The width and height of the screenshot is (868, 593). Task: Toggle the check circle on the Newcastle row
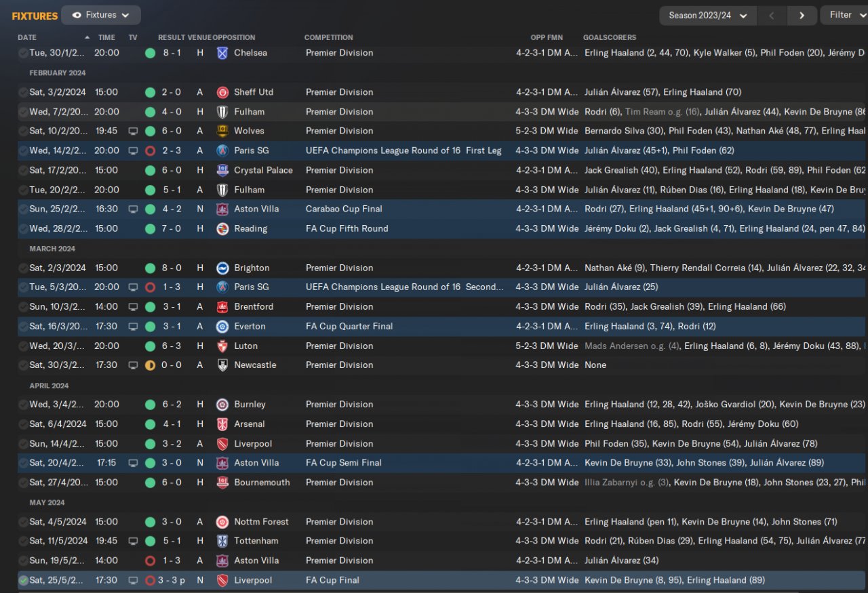pos(23,365)
